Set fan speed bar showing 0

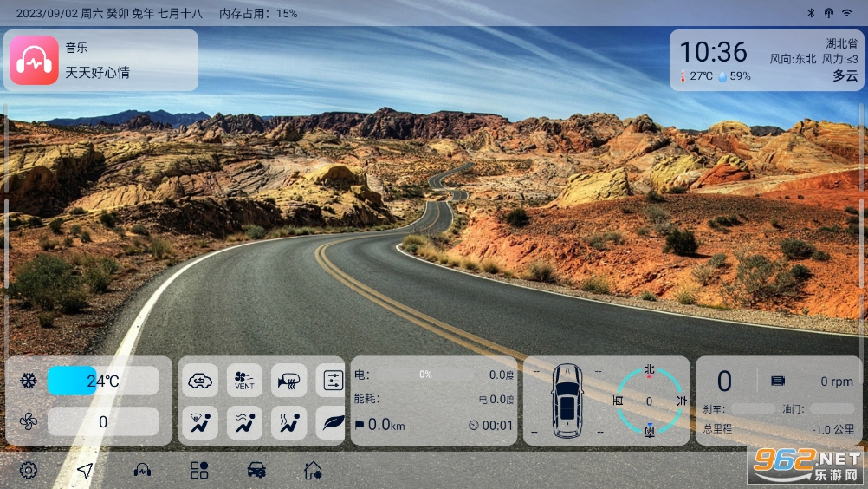click(103, 422)
